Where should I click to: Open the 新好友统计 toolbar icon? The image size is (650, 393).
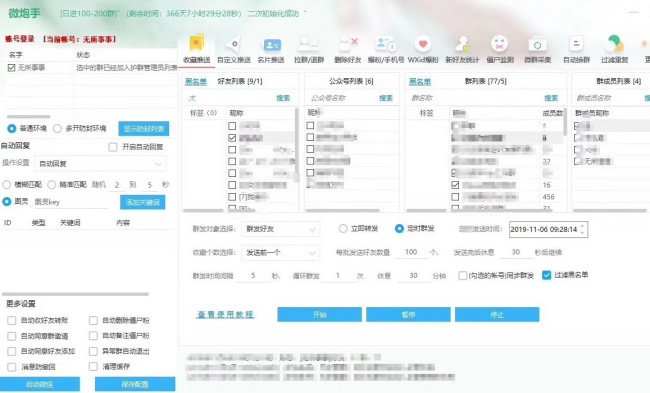[462, 44]
